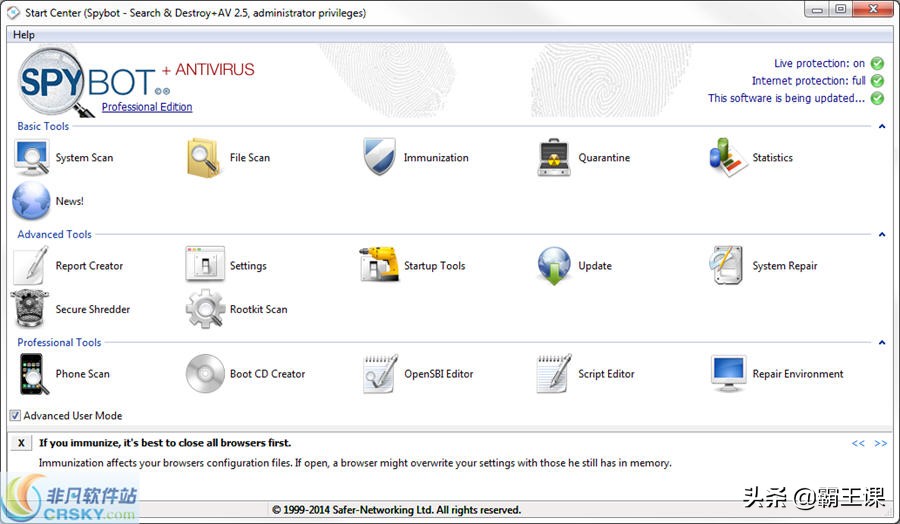The height and width of the screenshot is (524, 900).
Task: Open the News! globe icon
Action: tap(31, 201)
